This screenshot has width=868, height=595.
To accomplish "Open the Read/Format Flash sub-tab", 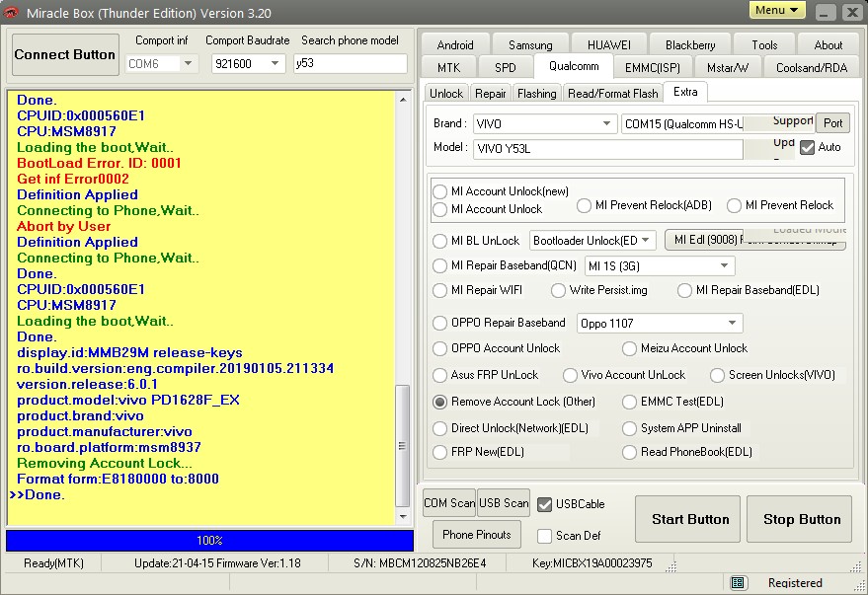I will (613, 94).
